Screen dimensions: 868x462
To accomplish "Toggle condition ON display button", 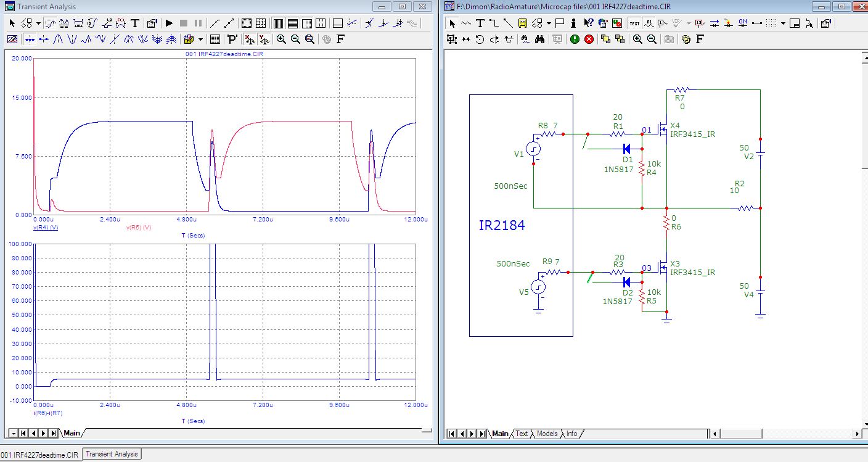I will (743, 23).
